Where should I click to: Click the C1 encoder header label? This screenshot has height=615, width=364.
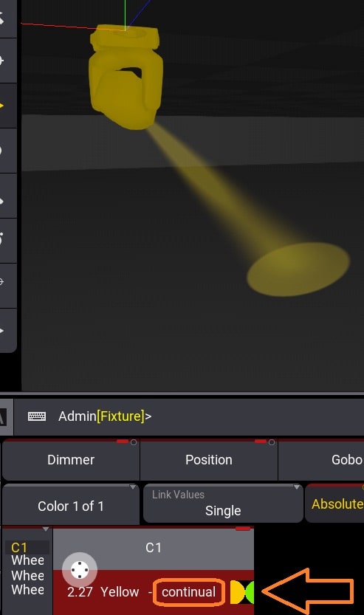pos(154,548)
